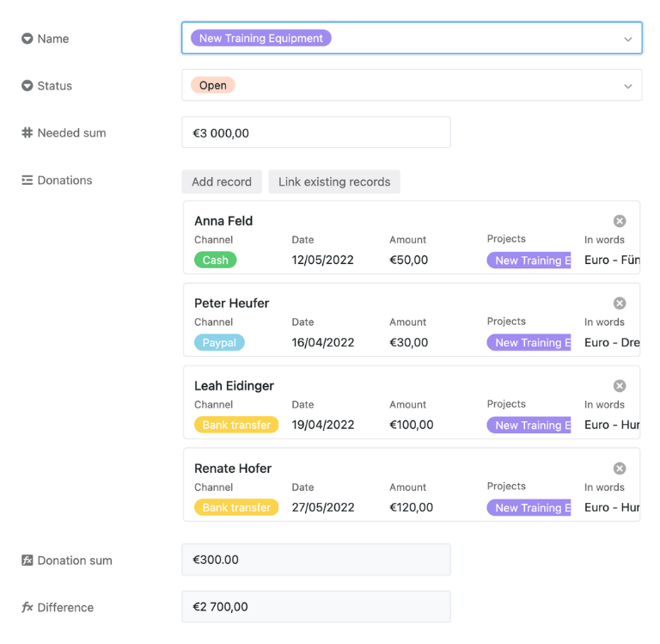Screen dimensions: 660x644
Task: Expand the Name dropdown chevron
Action: (x=628, y=40)
